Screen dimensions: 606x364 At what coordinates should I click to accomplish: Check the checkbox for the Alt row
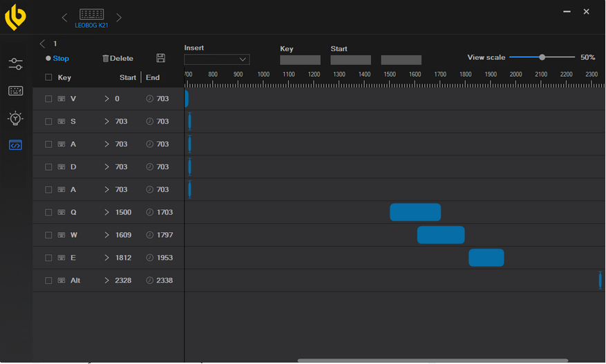click(48, 280)
